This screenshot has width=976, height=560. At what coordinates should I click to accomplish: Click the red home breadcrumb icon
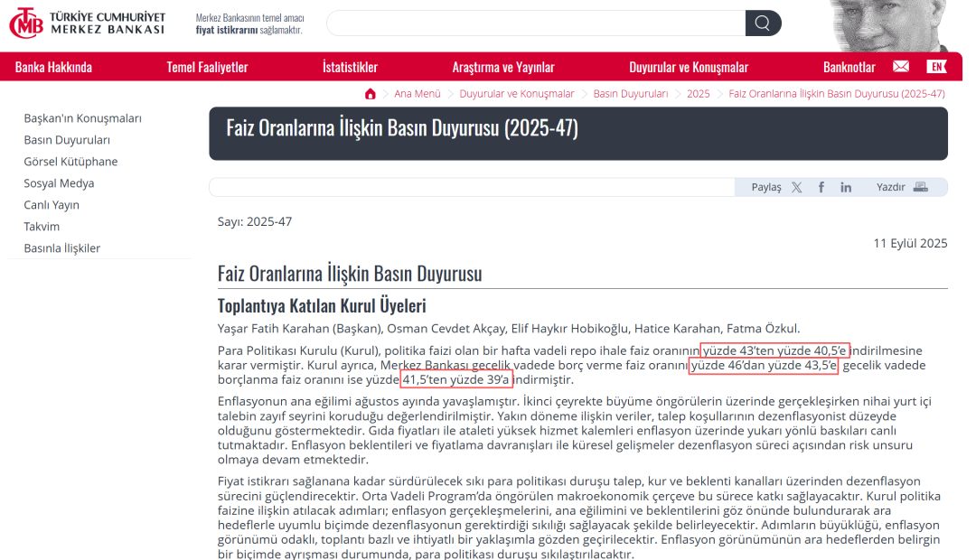(x=371, y=94)
